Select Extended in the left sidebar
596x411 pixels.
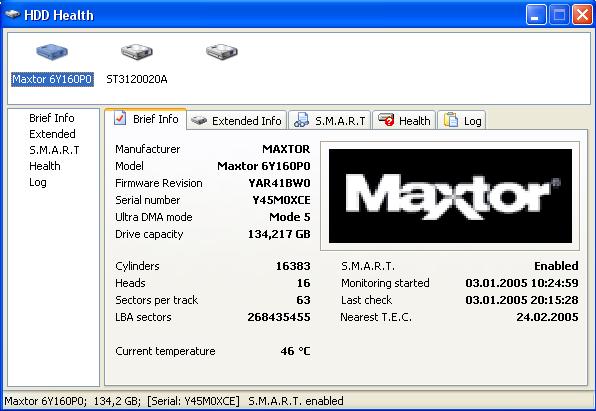pyautogui.click(x=52, y=134)
